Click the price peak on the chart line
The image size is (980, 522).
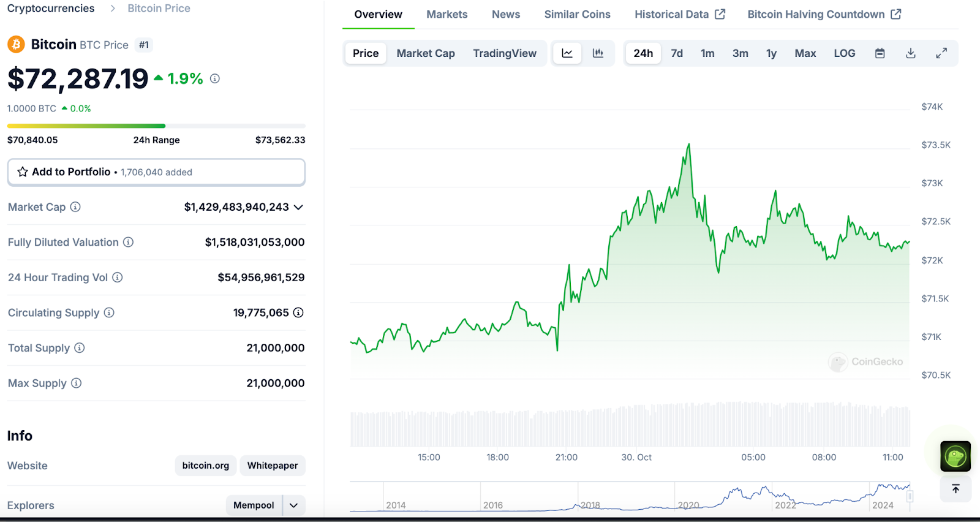click(x=689, y=145)
